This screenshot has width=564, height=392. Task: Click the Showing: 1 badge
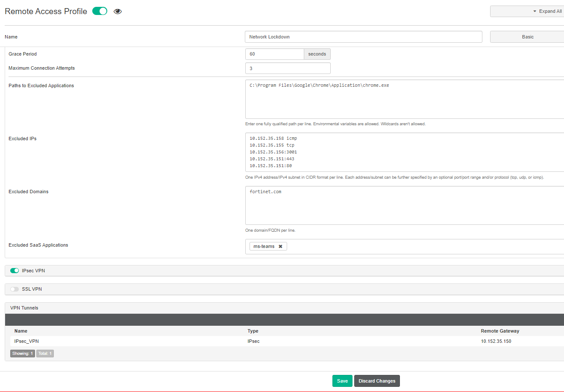[x=23, y=354]
